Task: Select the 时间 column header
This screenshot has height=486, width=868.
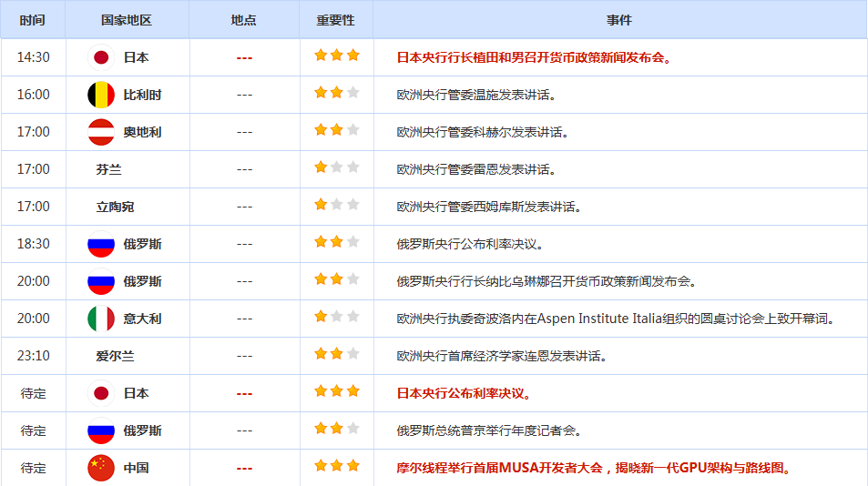Action: pyautogui.click(x=33, y=20)
